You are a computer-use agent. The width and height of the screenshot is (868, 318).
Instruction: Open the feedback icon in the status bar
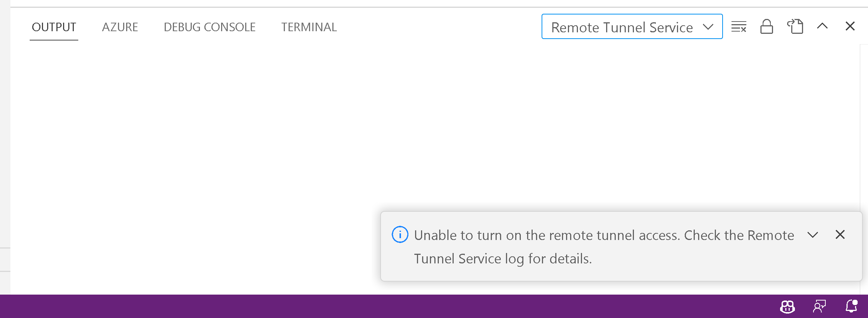[x=819, y=306]
